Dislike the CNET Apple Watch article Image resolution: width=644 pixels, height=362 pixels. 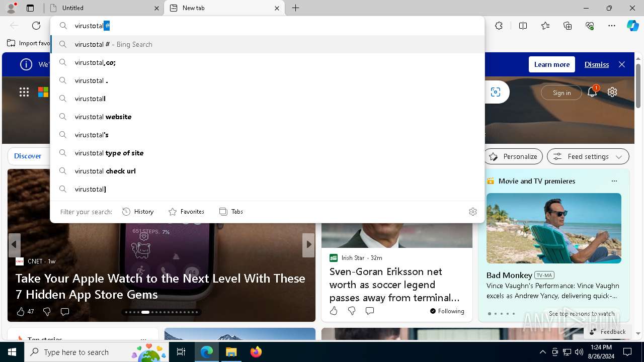(47, 312)
